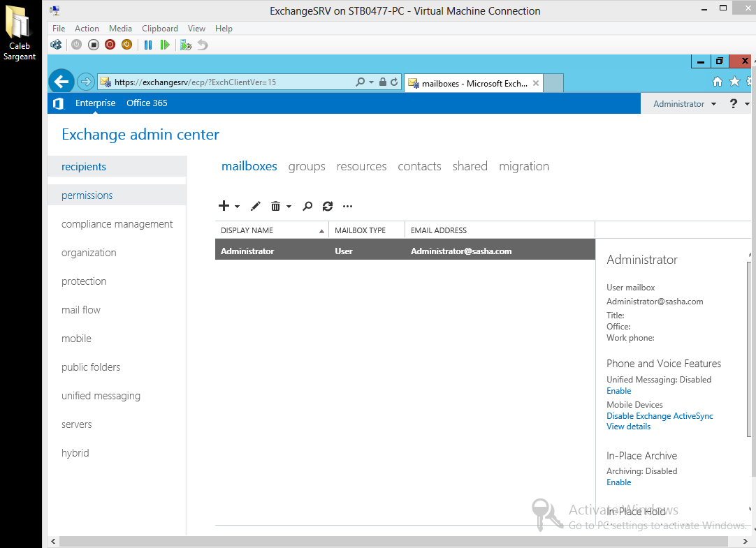Click the Office logo icon in header
The width and height of the screenshot is (756, 548).
coord(58,103)
